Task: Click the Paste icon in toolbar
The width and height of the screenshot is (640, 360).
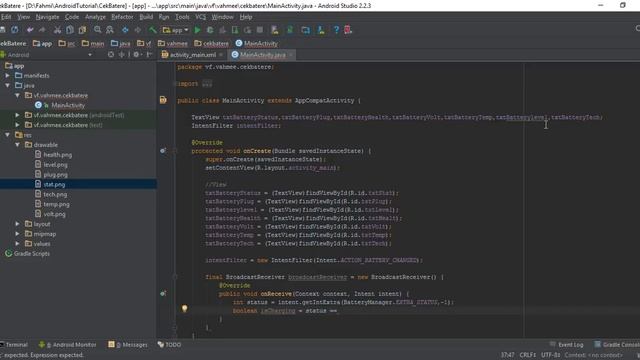Action: 82,30
